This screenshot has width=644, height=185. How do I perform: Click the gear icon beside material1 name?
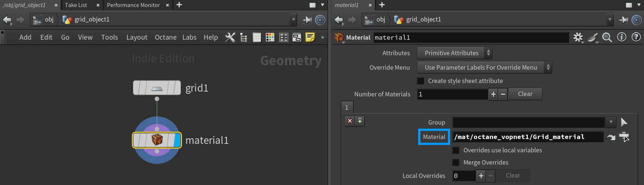[578, 37]
